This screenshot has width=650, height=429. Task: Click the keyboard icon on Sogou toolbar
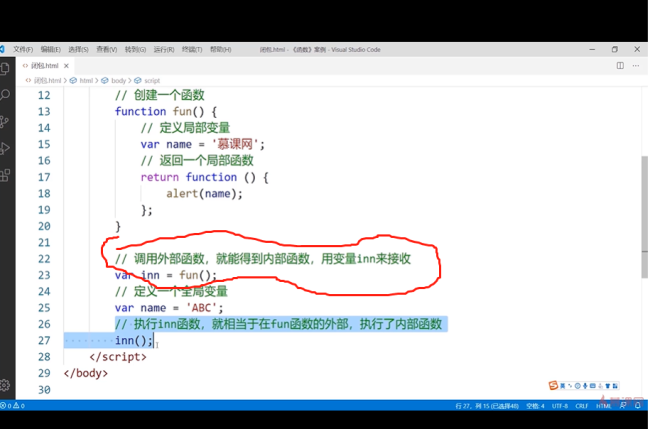click(x=593, y=386)
